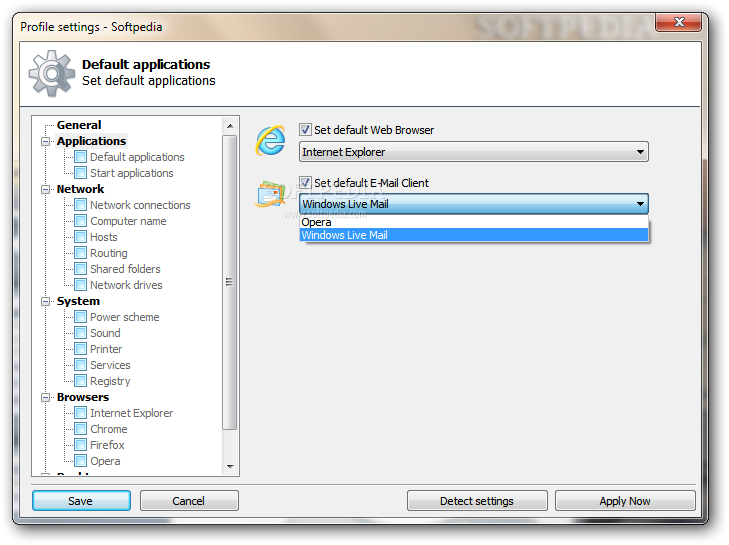Check the Registry box in System

tap(80, 381)
